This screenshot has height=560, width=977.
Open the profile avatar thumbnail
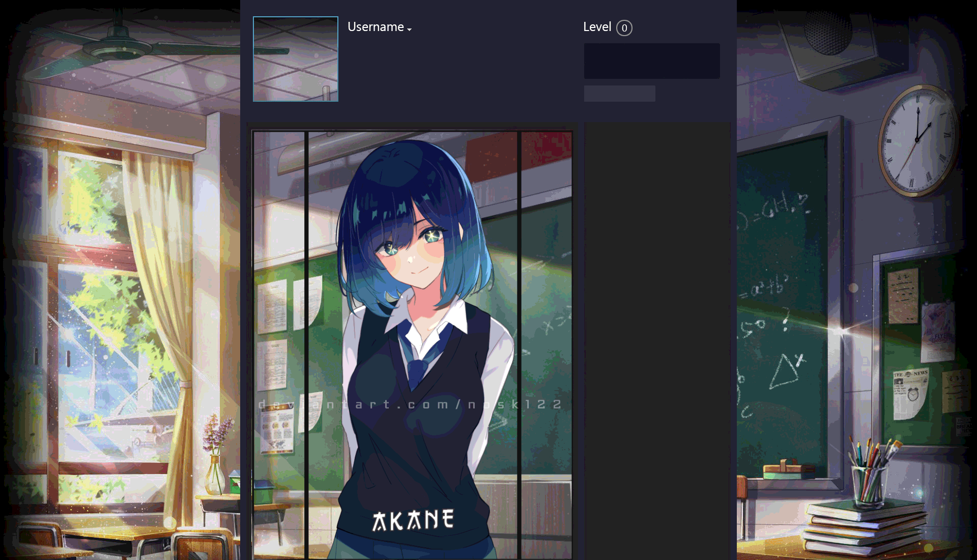click(296, 59)
